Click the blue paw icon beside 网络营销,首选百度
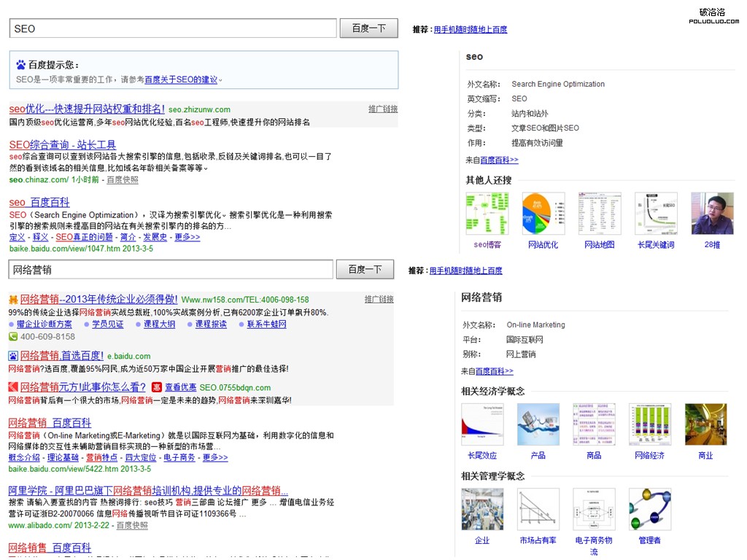This screenshot has height=560, width=747. [13, 356]
